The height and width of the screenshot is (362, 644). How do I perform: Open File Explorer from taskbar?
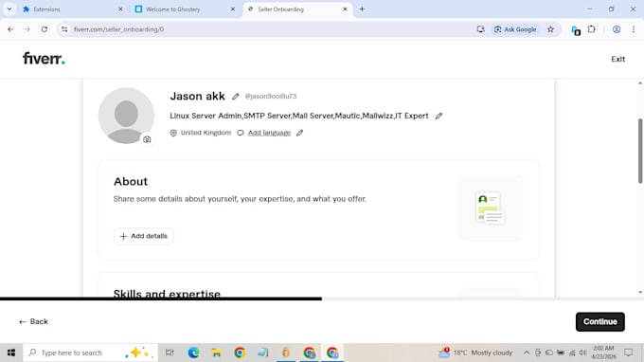pyautogui.click(x=217, y=353)
